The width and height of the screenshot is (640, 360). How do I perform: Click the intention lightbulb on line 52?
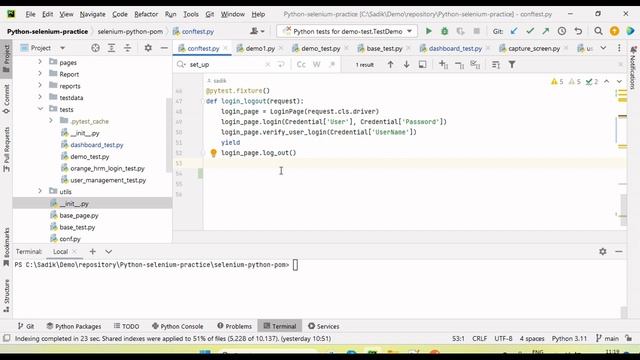coord(213,153)
